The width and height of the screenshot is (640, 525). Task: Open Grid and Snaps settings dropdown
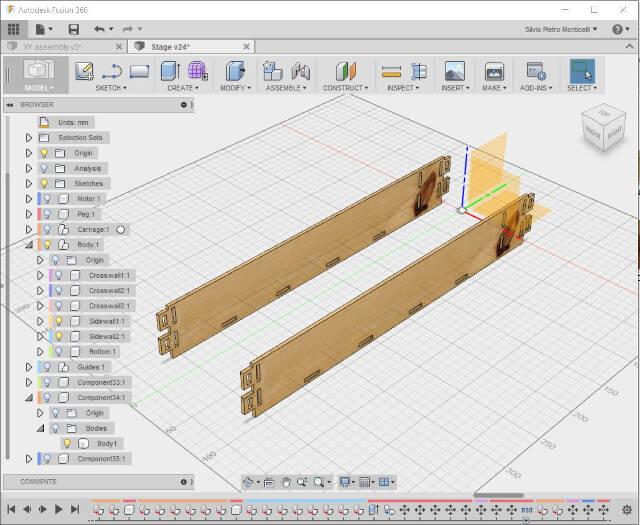tap(367, 482)
